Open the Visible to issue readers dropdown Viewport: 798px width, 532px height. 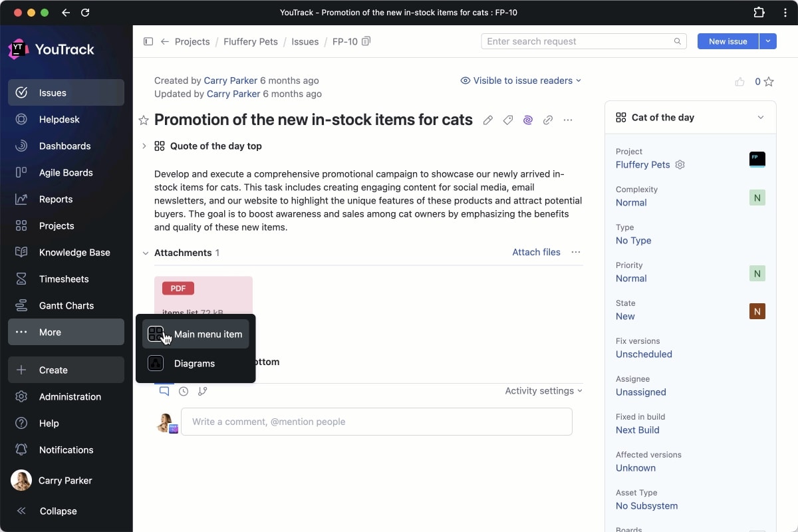[521, 80]
